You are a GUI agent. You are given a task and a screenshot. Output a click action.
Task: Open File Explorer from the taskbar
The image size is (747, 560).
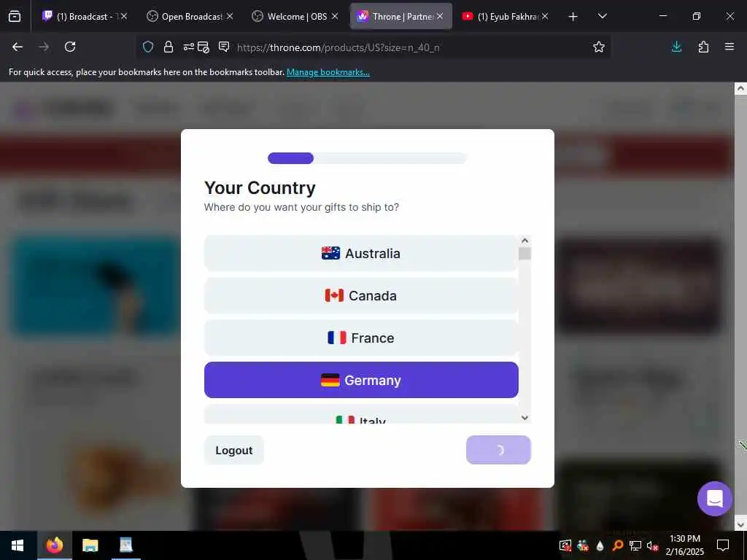90,545
